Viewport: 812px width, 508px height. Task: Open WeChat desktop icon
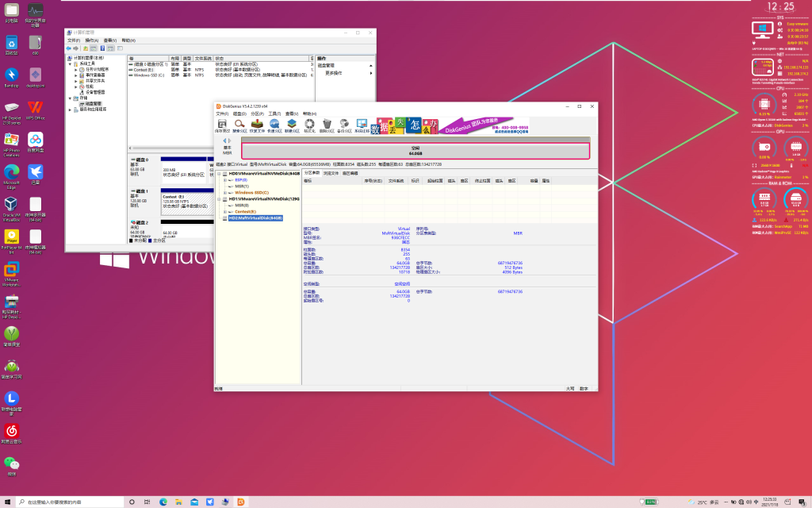click(x=11, y=465)
